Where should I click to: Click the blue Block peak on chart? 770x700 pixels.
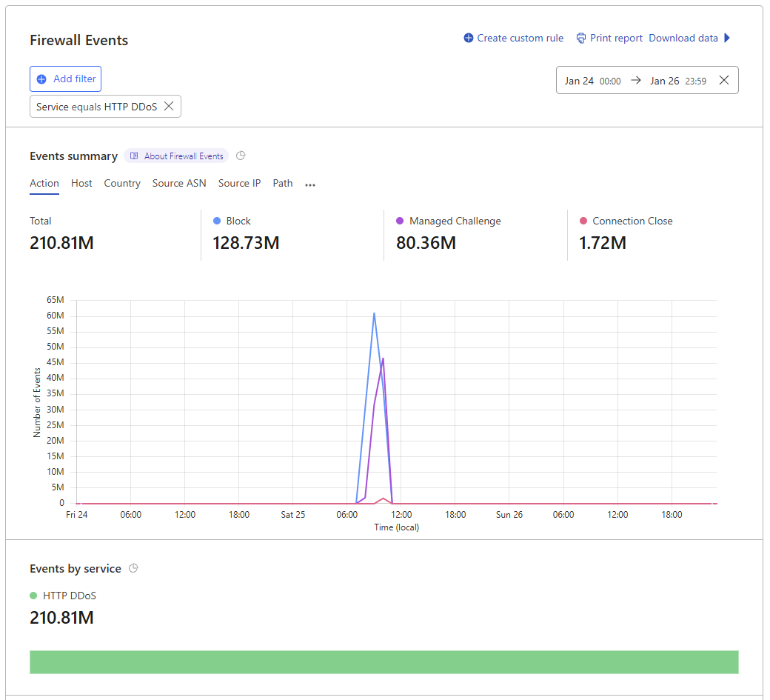pyautogui.click(x=374, y=313)
